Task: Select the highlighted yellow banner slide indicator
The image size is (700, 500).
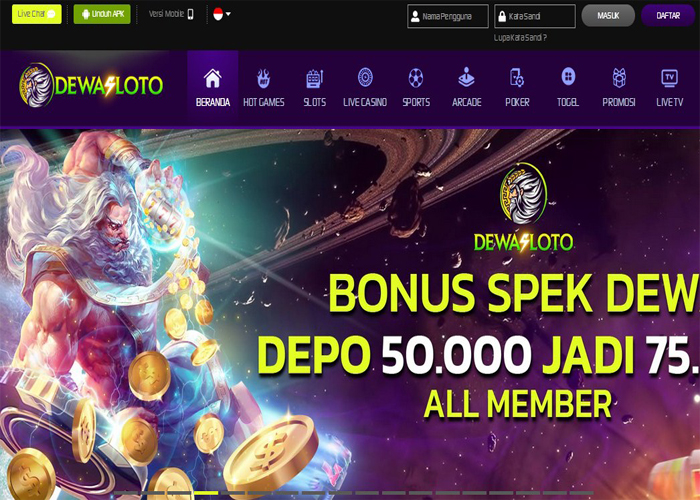Action: (206, 493)
